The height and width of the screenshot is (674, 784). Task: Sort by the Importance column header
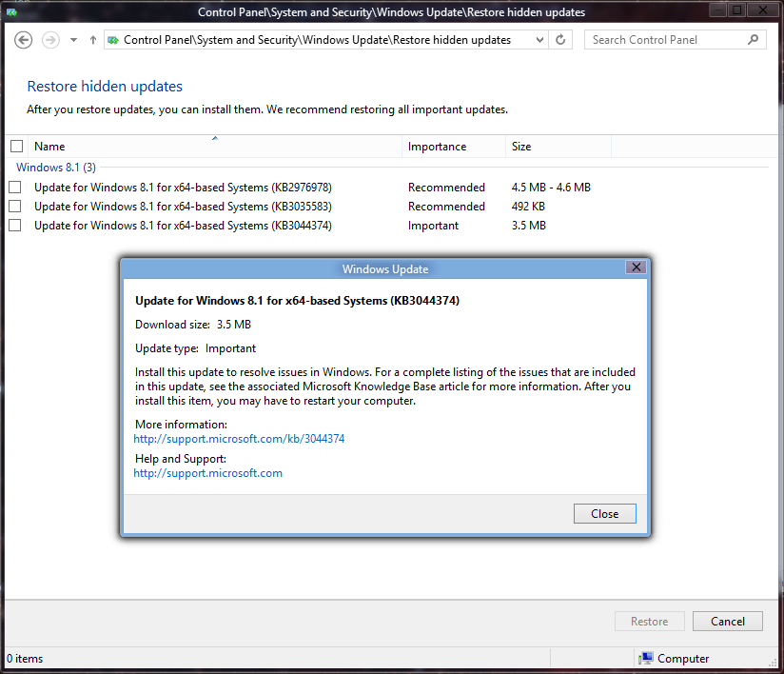coord(454,147)
